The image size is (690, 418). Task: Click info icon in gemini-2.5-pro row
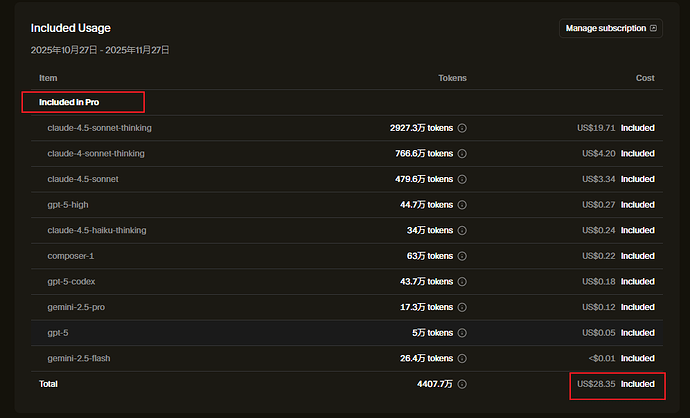462,307
